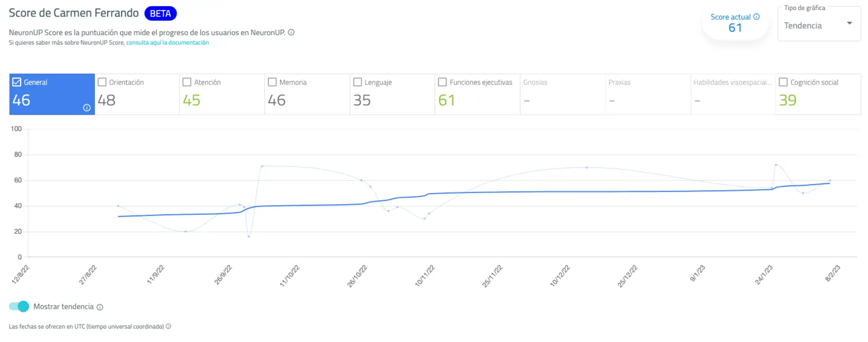The width and height of the screenshot is (868, 342).
Task: Open the Tipo de gráfica dropdown
Action: click(x=849, y=23)
